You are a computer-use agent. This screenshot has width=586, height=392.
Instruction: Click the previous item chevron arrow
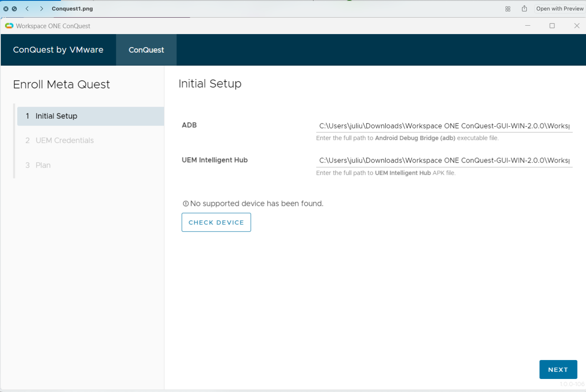pyautogui.click(x=27, y=9)
